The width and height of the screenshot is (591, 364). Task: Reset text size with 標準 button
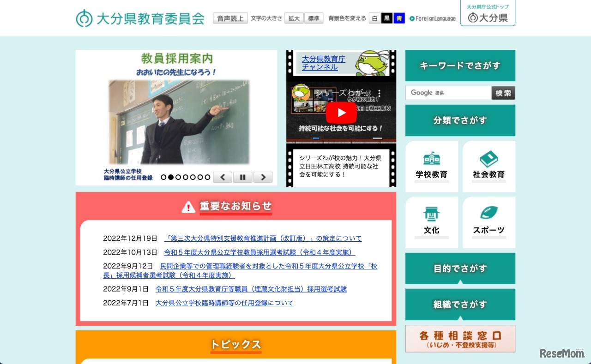click(x=314, y=18)
